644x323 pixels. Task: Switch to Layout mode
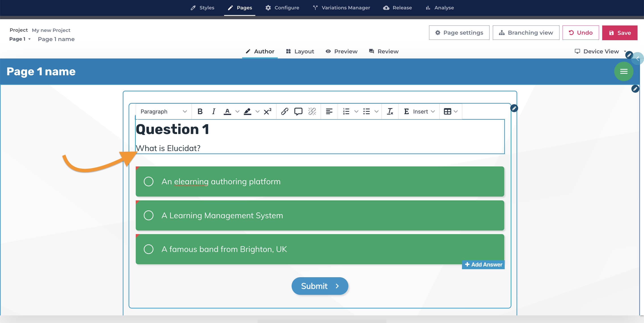click(300, 51)
